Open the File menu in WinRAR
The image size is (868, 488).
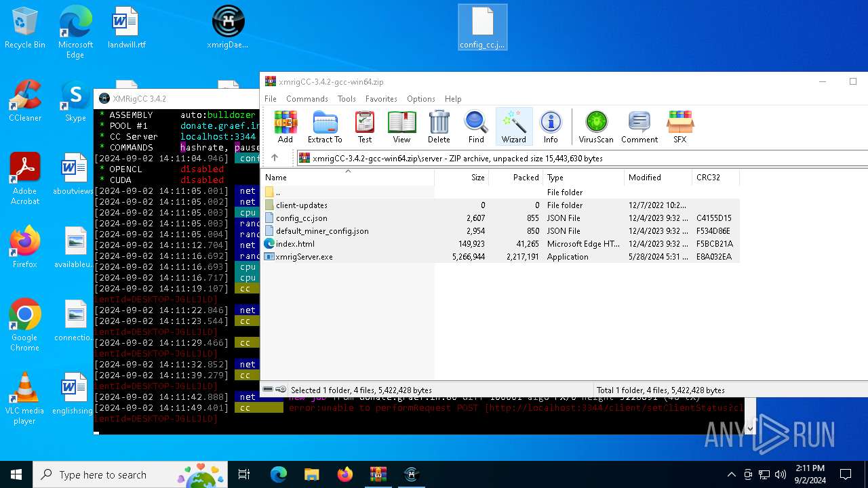point(271,99)
